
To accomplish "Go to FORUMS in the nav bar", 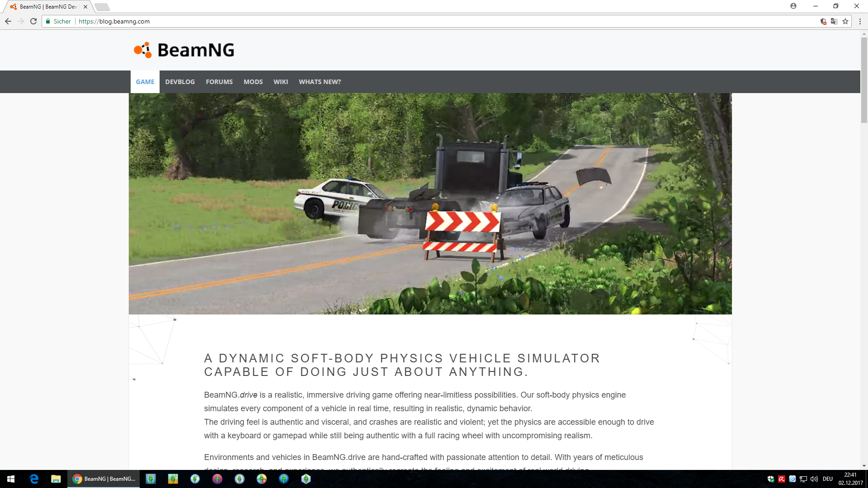I will 219,82.
